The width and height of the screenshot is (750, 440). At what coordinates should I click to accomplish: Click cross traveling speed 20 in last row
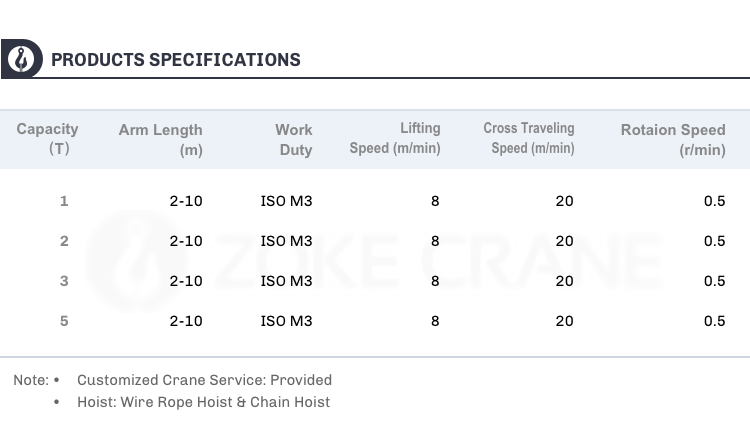coord(564,321)
